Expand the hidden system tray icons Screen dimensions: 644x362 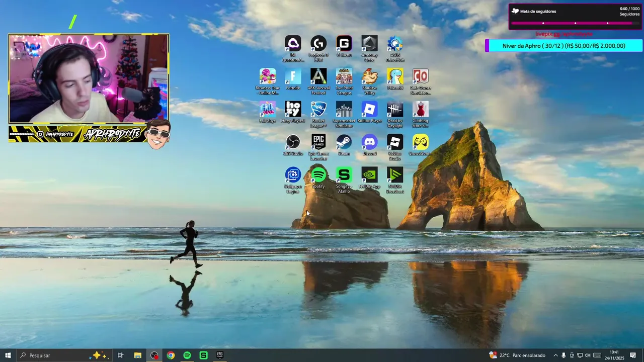[555, 355]
